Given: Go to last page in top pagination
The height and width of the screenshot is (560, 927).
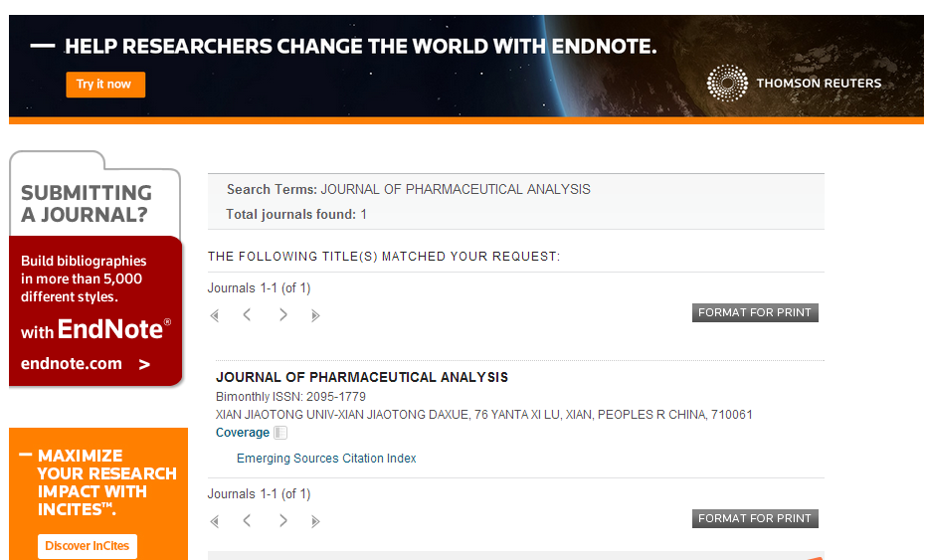Looking at the screenshot, I should (315, 315).
